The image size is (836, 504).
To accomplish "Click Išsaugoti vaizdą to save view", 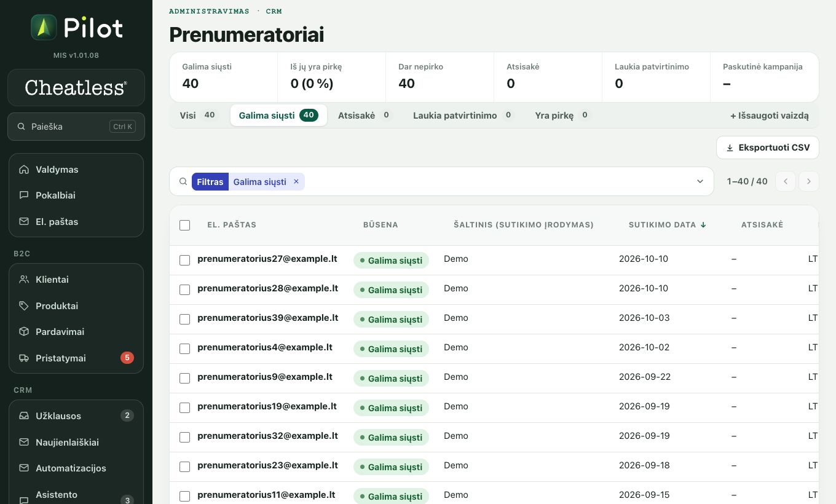I will tap(770, 116).
